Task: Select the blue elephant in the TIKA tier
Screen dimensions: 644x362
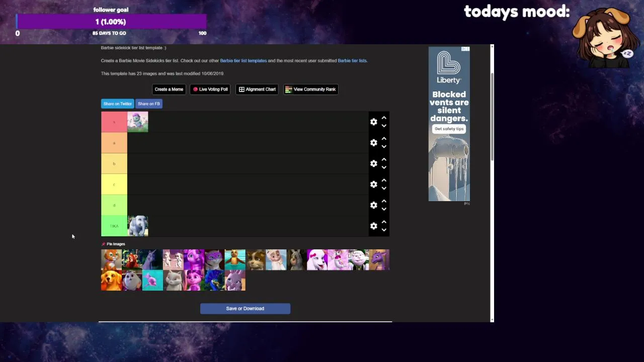Action: coord(138,226)
